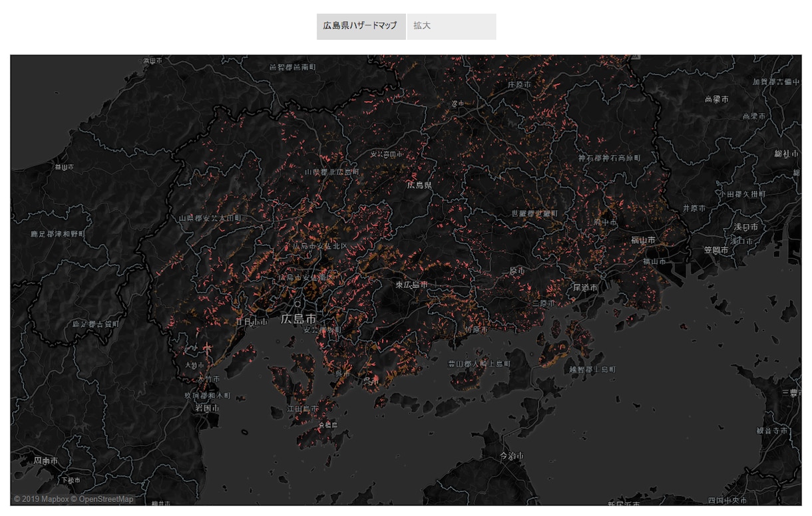Open the © Mapbox attribution link
Screen dimensions: 812x516
[41, 499]
